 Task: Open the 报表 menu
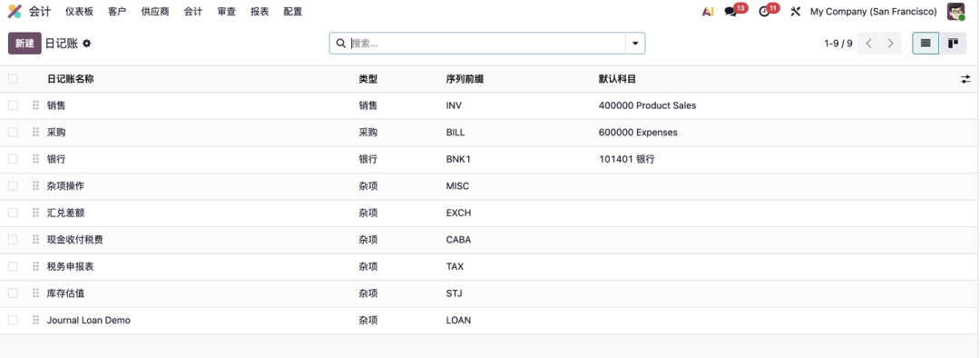tap(260, 11)
